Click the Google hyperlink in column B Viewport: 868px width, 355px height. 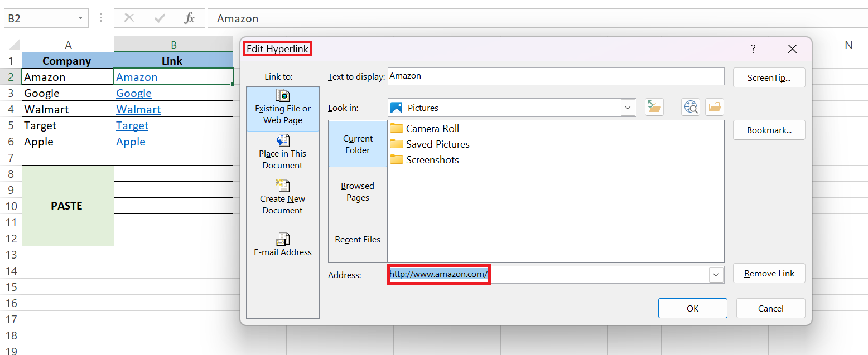coord(134,94)
